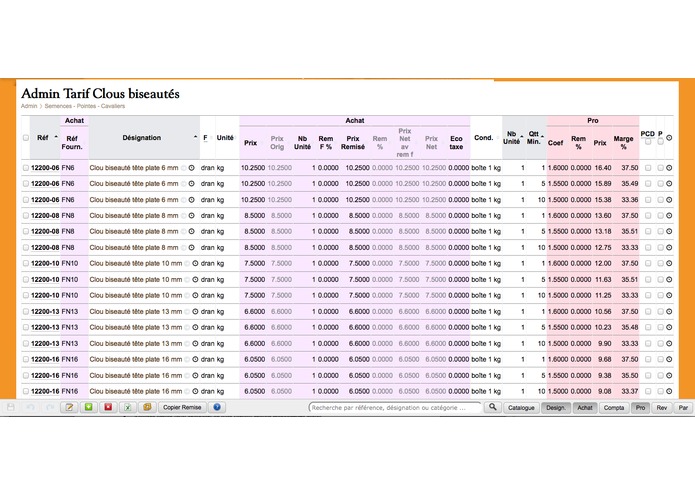Sort by Nb Unité using header arrow
695x494 pixels.
coord(522,136)
